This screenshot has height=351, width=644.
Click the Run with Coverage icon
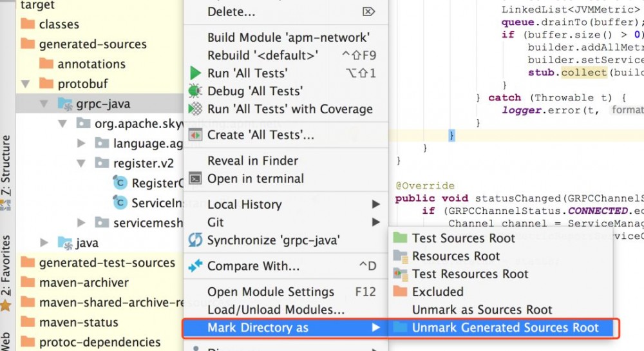tap(196, 109)
